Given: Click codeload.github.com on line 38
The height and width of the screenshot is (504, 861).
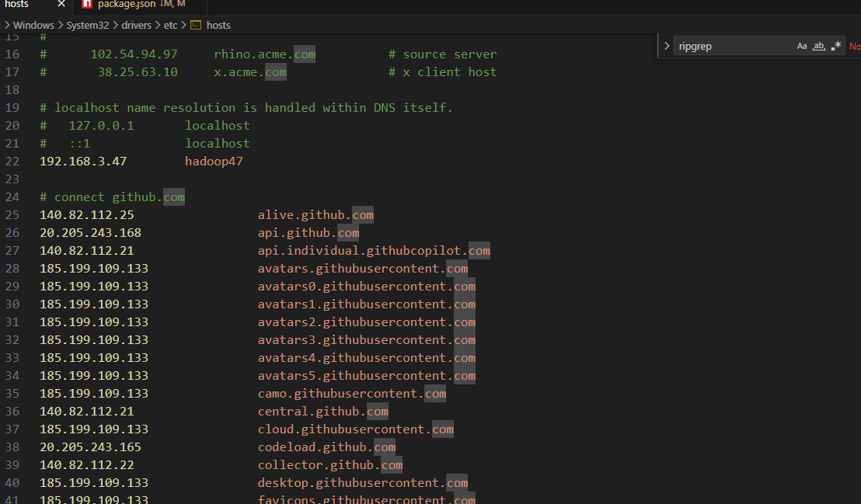Looking at the screenshot, I should (326, 447).
